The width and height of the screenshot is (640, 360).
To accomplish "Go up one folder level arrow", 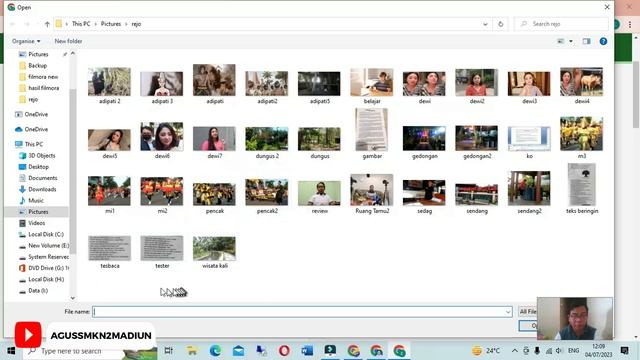I will pyautogui.click(x=47, y=24).
